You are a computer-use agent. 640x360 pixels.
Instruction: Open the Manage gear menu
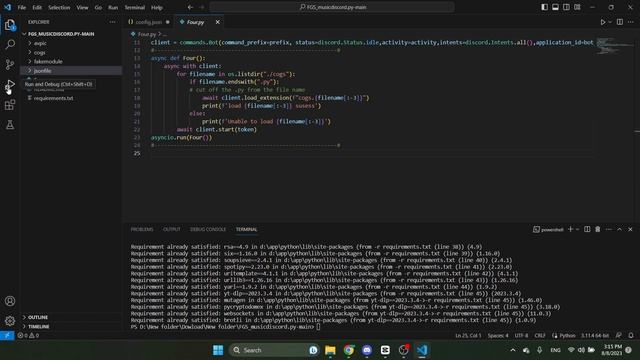click(10, 321)
